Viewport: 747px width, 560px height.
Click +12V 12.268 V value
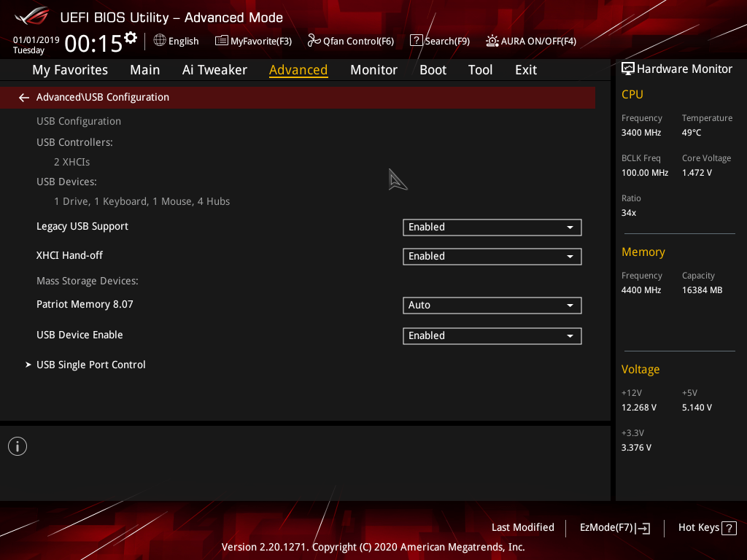pyautogui.click(x=639, y=408)
